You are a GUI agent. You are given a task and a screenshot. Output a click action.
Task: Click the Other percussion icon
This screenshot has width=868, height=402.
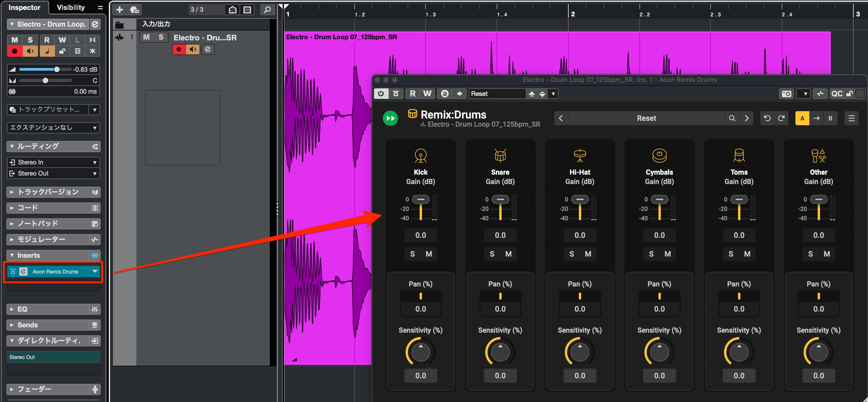(819, 156)
